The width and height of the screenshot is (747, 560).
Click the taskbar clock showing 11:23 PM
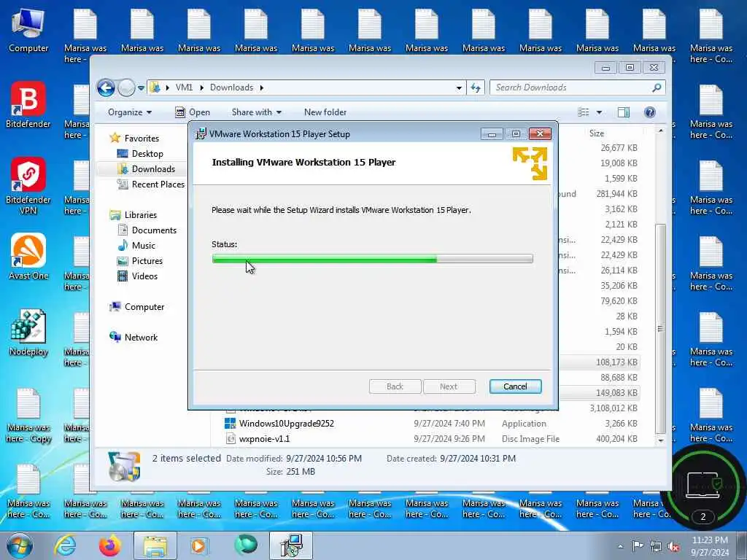(710, 546)
